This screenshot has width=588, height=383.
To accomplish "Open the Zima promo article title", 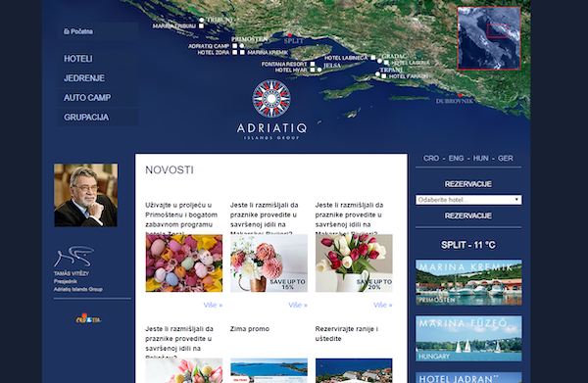I will 250,329.
